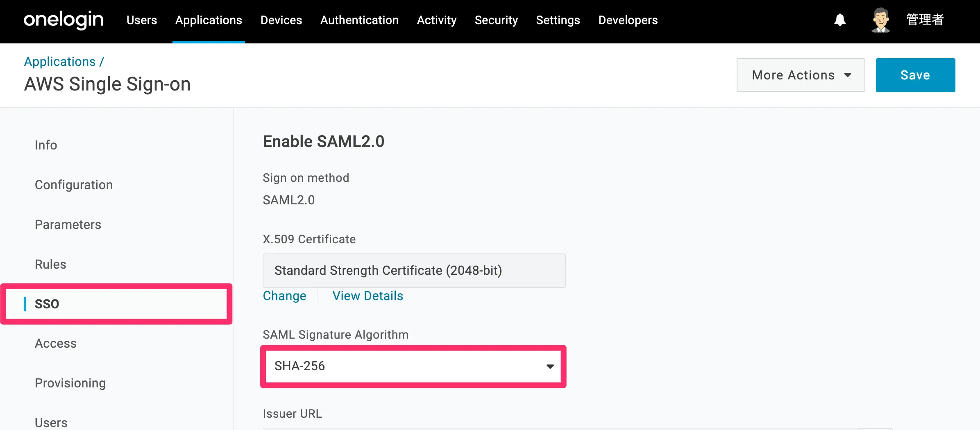Open the Devices menu
Viewport: 980px width, 430px height.
[x=281, y=20]
